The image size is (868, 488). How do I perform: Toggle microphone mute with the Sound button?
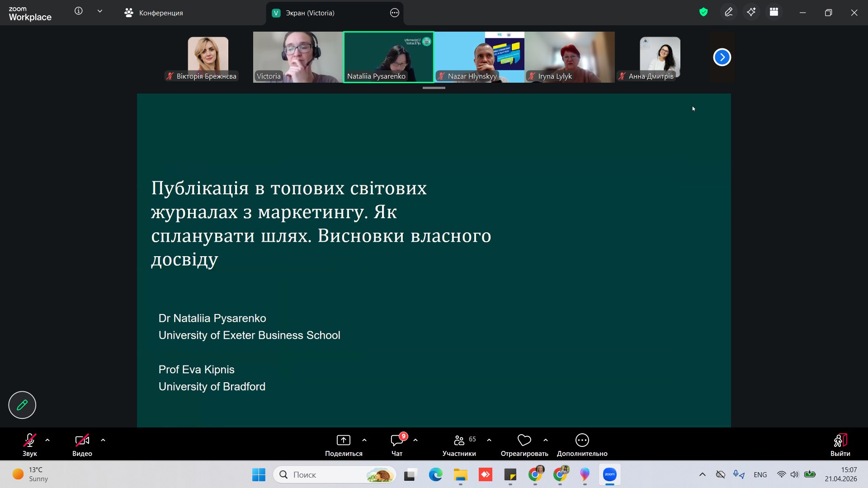coord(29,440)
